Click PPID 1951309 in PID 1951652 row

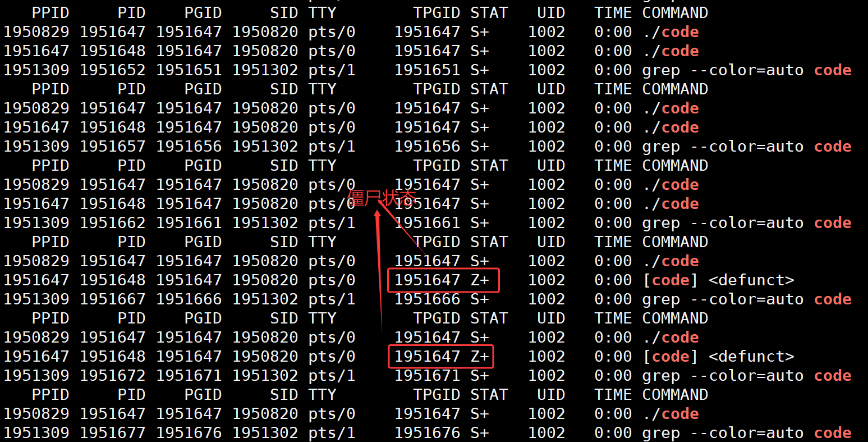[36, 70]
